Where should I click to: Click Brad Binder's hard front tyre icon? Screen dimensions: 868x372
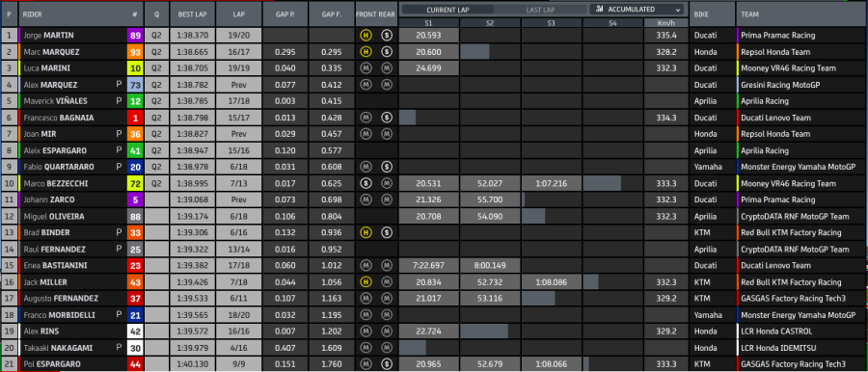click(x=366, y=232)
